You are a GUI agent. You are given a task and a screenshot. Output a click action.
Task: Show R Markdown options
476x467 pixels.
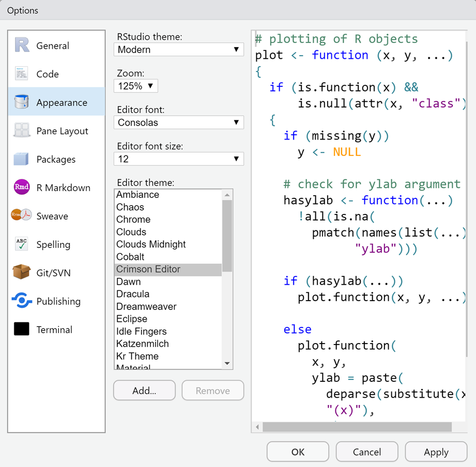[x=56, y=188]
